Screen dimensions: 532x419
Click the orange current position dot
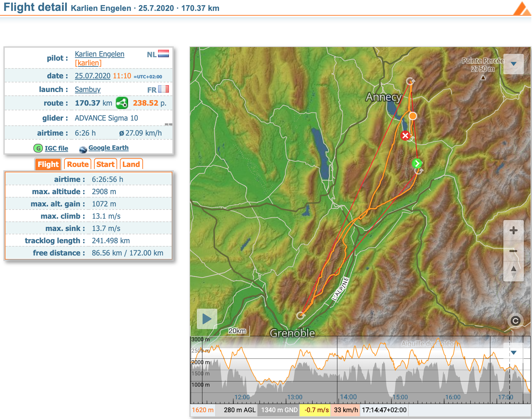pyautogui.click(x=412, y=116)
